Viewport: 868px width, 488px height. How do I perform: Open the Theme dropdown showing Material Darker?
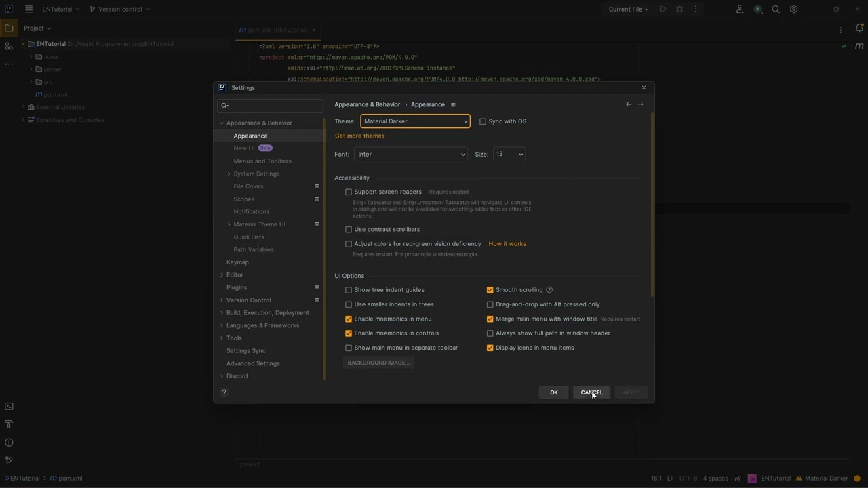[415, 121]
